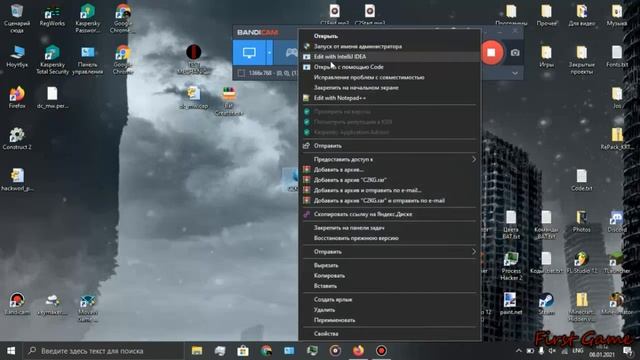Take a screenshot with Bandicam's camera icon
640x360 pixels.
coord(515,53)
